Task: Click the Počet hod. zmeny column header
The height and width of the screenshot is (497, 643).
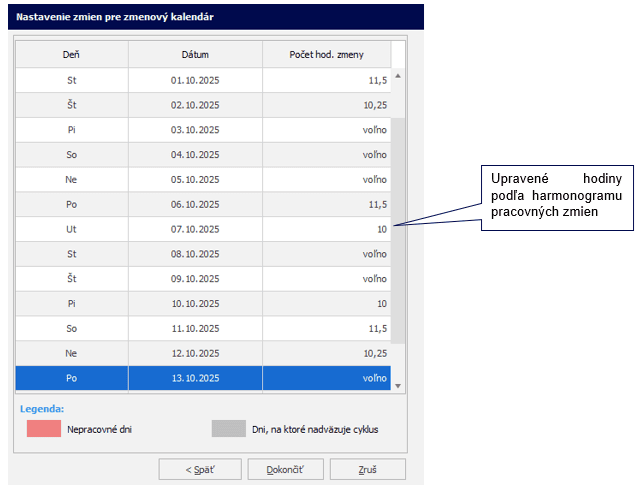Action: pyautogui.click(x=326, y=54)
